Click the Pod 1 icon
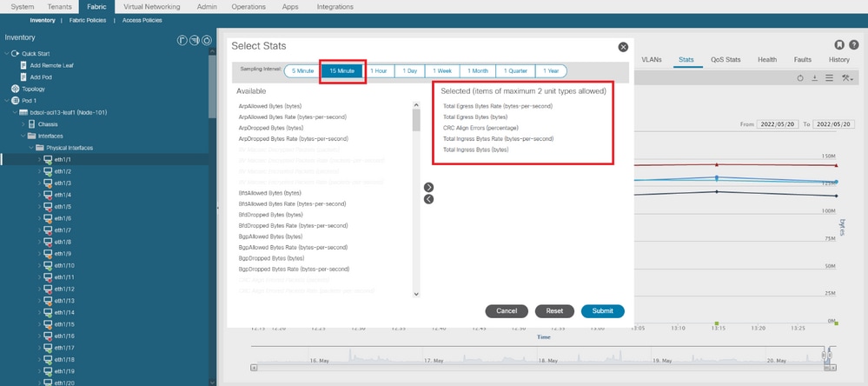 [x=16, y=101]
